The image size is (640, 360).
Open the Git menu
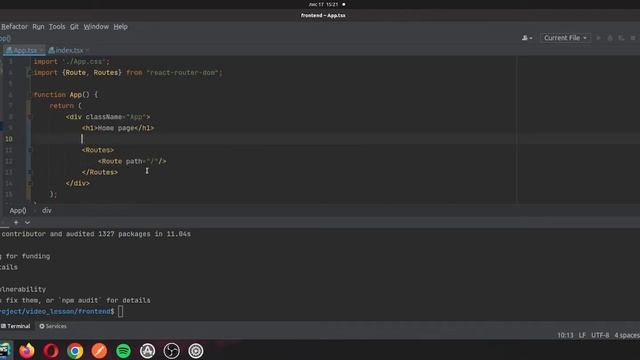pos(74,27)
